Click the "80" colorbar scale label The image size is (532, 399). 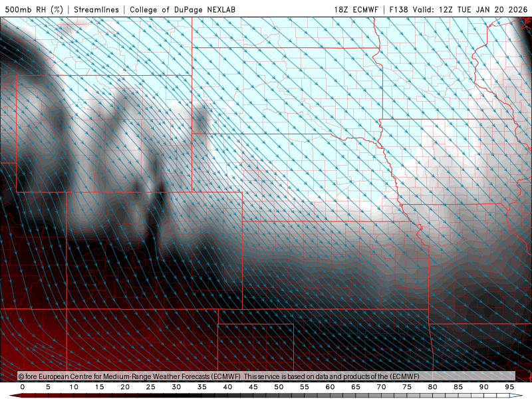coord(433,387)
